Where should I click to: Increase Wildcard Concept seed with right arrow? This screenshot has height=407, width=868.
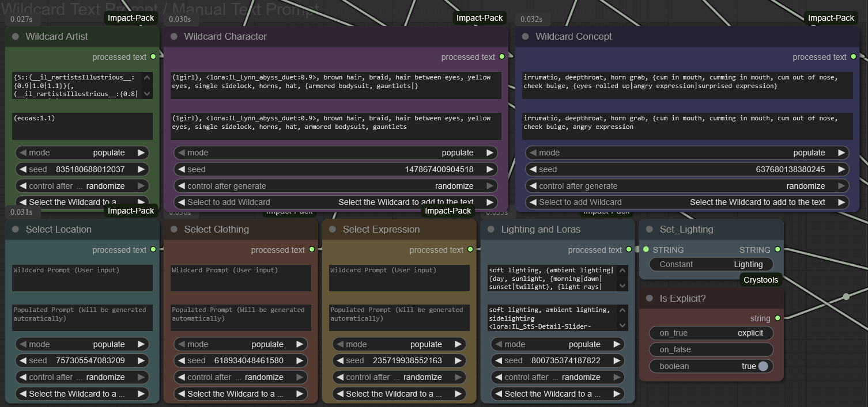click(x=841, y=169)
